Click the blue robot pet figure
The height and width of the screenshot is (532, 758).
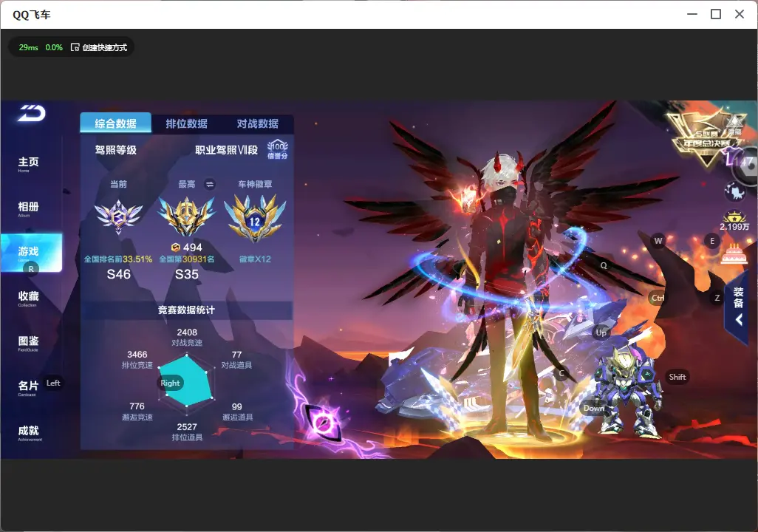[x=626, y=391]
